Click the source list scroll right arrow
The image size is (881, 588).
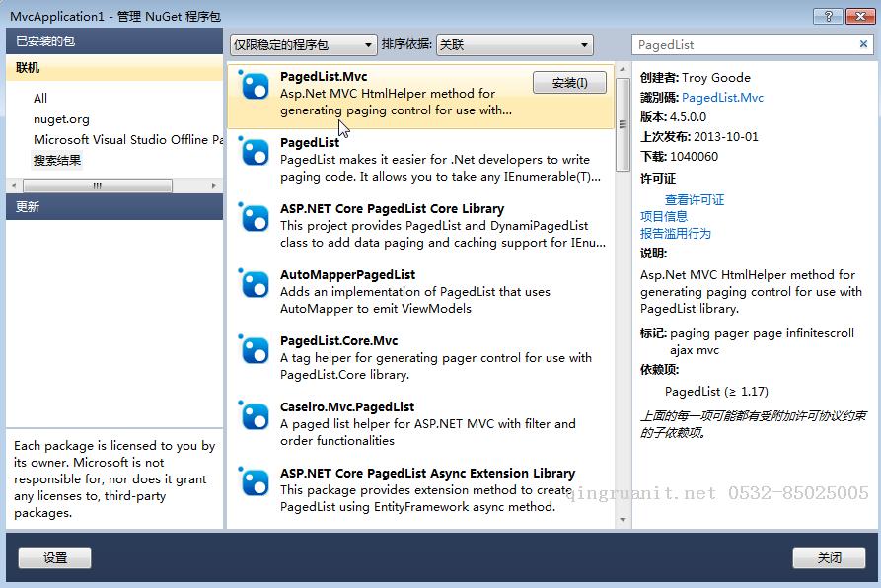tap(213, 185)
